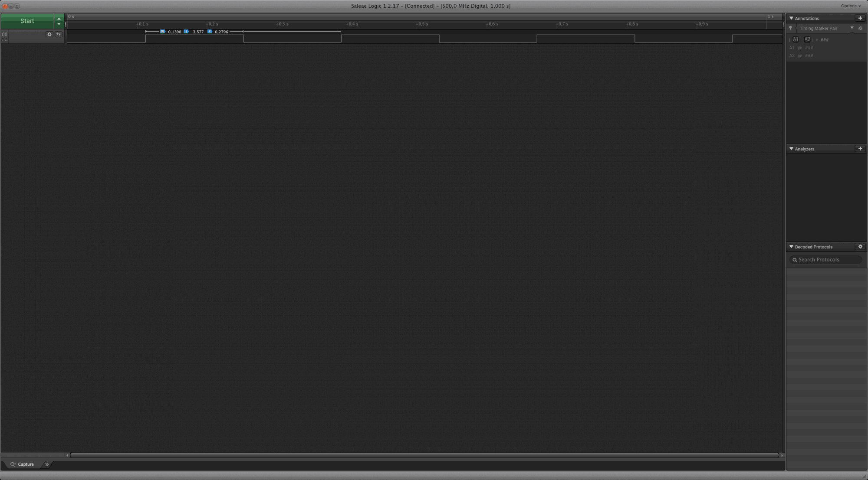This screenshot has width=868, height=480.
Task: Add a new protocol analyzer
Action: (860, 149)
